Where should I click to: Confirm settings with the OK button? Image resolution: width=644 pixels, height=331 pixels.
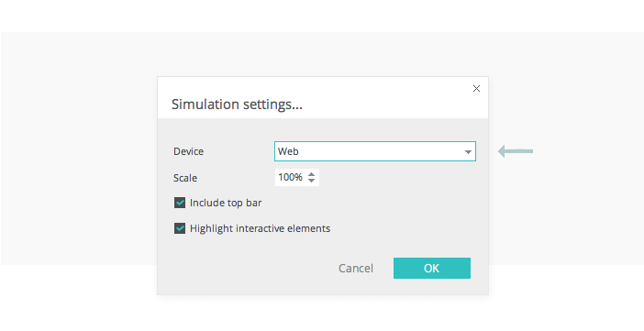(x=432, y=268)
